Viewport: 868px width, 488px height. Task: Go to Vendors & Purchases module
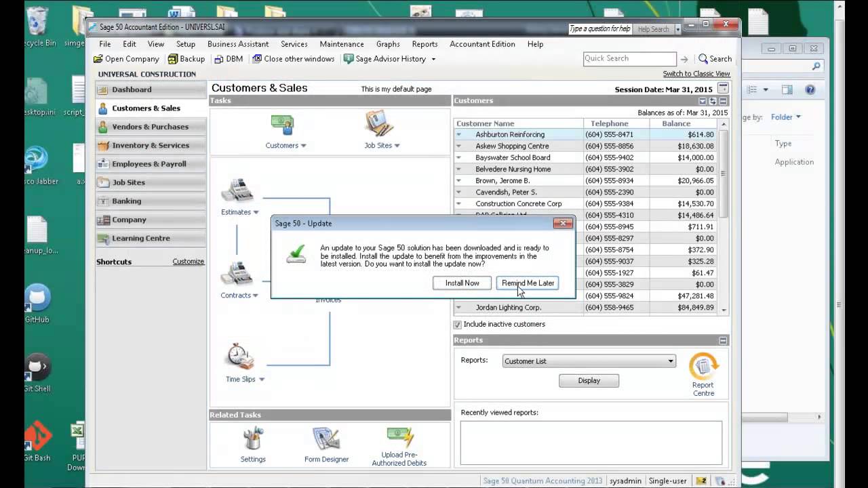point(151,127)
